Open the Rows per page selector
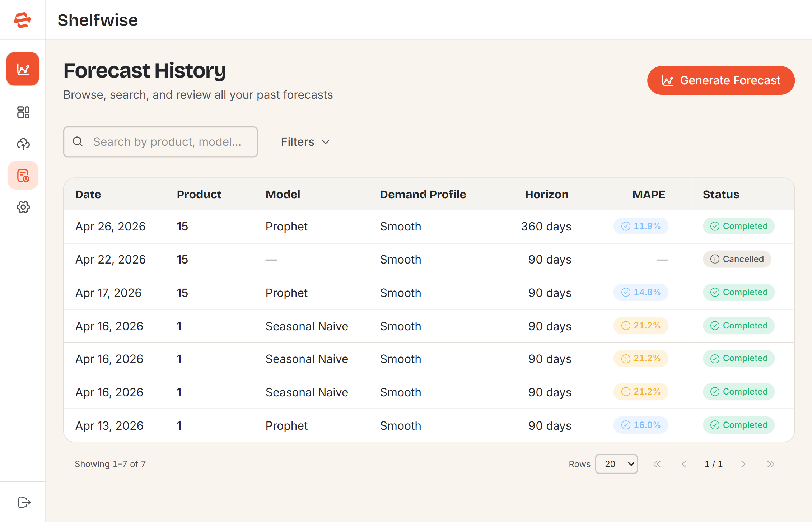The width and height of the screenshot is (812, 522). pos(616,464)
